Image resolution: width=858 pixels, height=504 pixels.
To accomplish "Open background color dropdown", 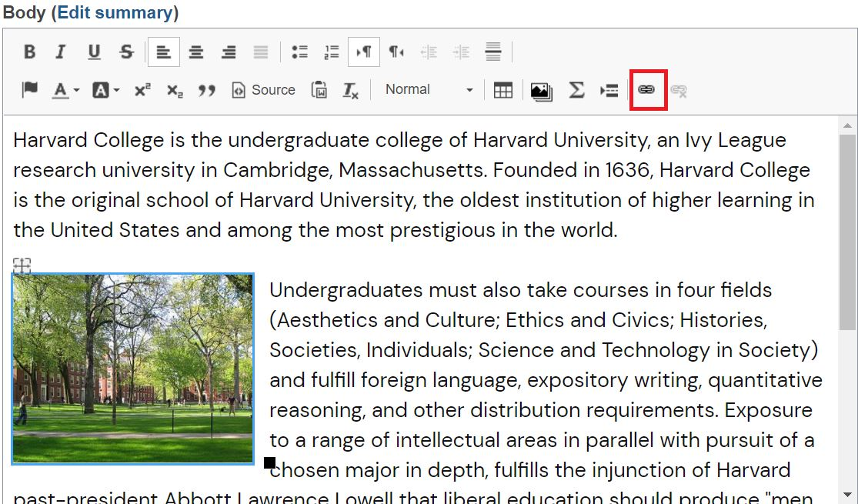I will (x=105, y=90).
